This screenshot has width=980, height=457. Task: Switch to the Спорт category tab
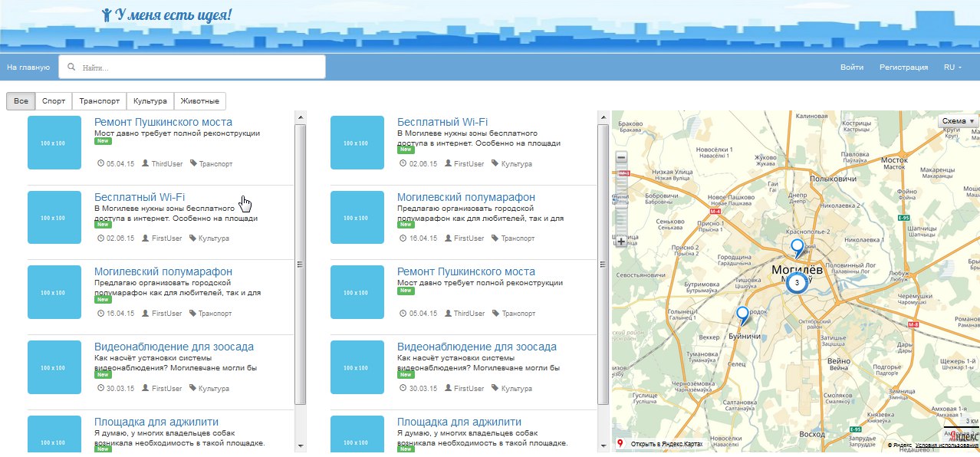click(x=54, y=101)
